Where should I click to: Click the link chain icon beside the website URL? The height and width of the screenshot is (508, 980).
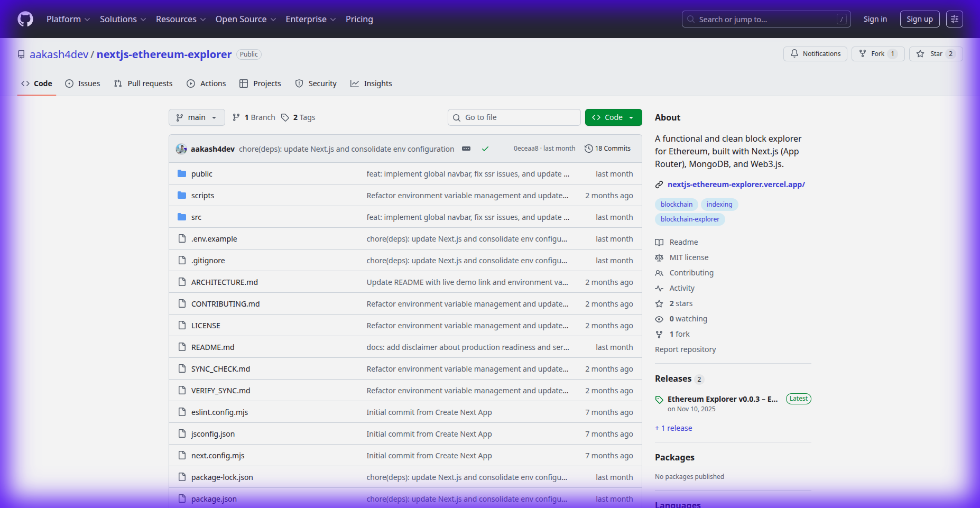click(x=659, y=184)
